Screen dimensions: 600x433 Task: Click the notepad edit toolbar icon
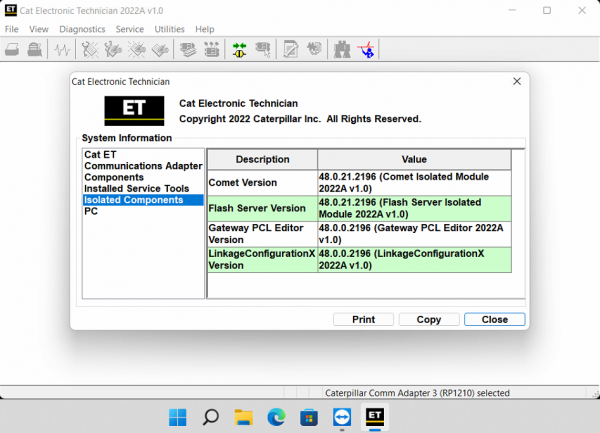(x=291, y=49)
